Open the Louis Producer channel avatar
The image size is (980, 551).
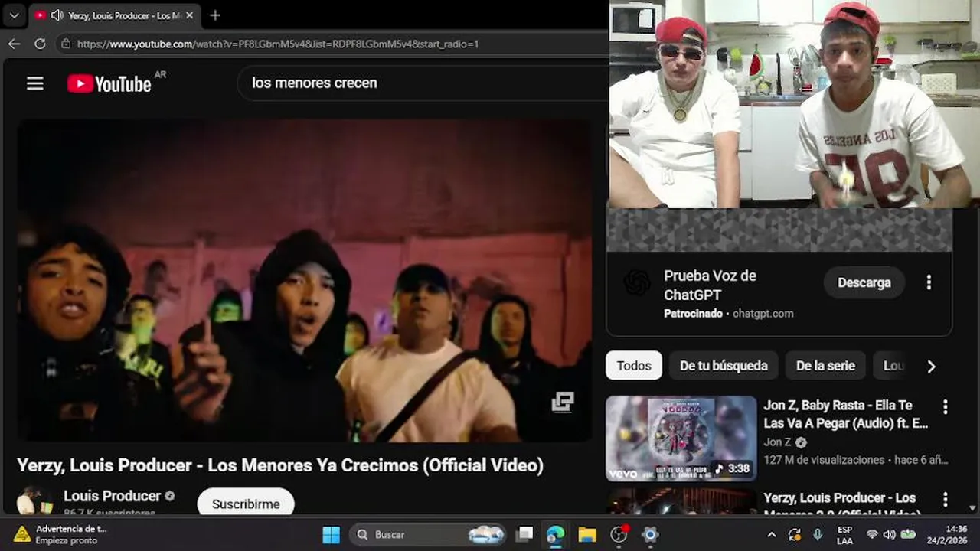35,500
